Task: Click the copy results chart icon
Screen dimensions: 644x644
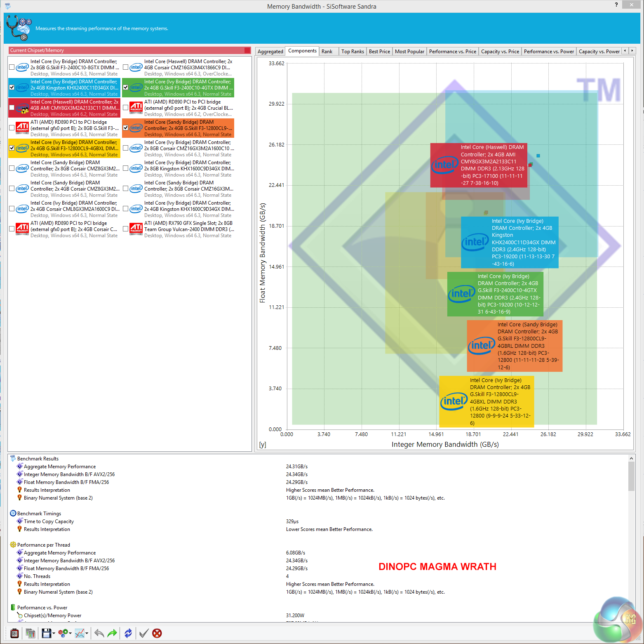Action: point(30,633)
